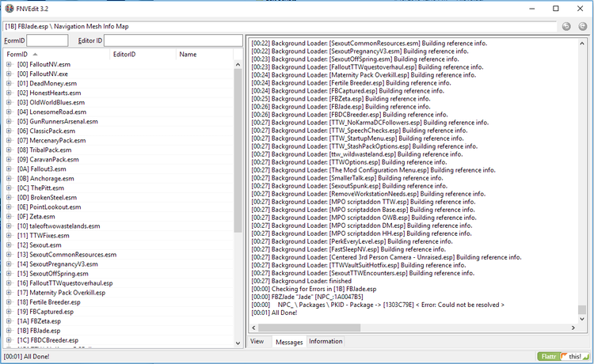This screenshot has width=594, height=364.
Task: Click the messages pane scroll down arrow
Action: [x=582, y=319]
